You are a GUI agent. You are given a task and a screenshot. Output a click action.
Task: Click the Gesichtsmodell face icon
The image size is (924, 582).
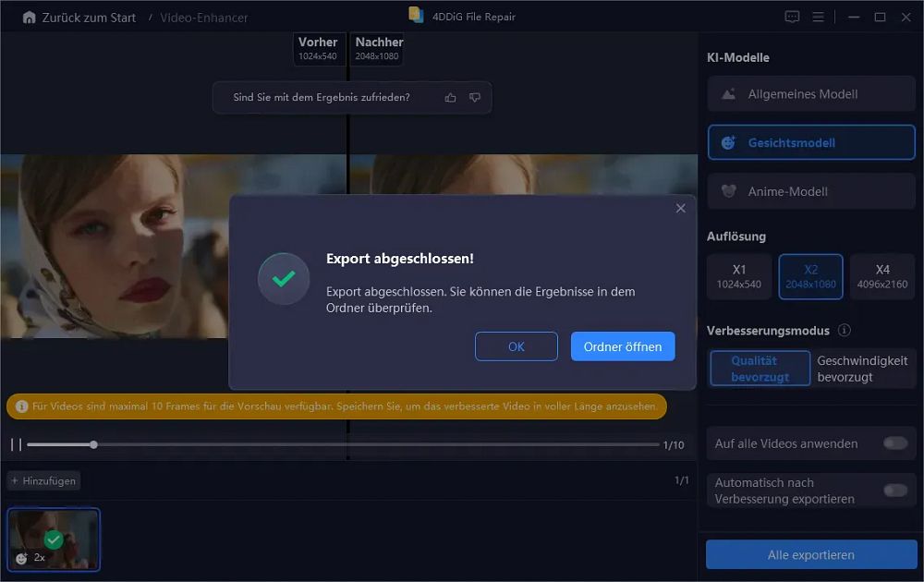click(729, 142)
